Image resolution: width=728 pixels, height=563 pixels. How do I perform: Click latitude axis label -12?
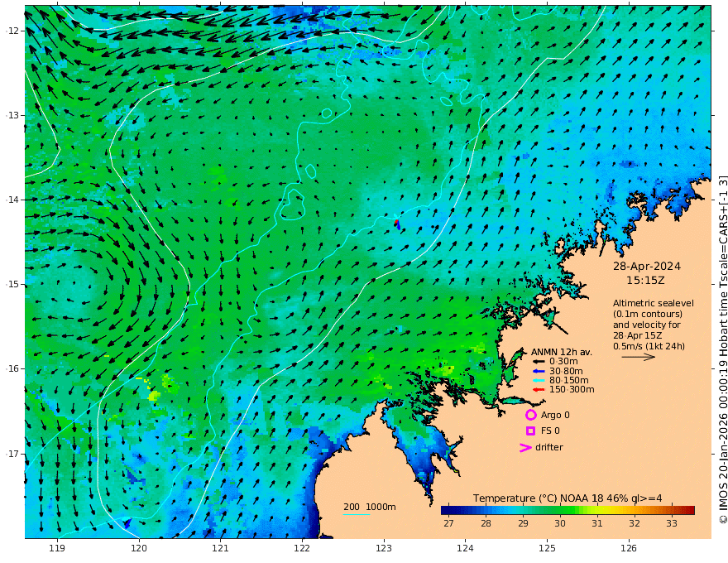(12, 31)
